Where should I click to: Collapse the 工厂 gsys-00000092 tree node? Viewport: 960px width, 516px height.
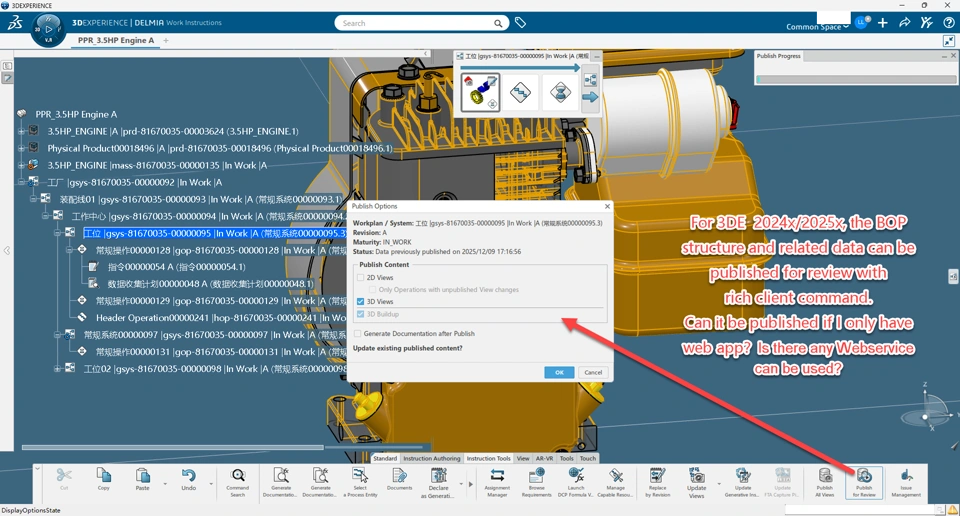point(22,182)
